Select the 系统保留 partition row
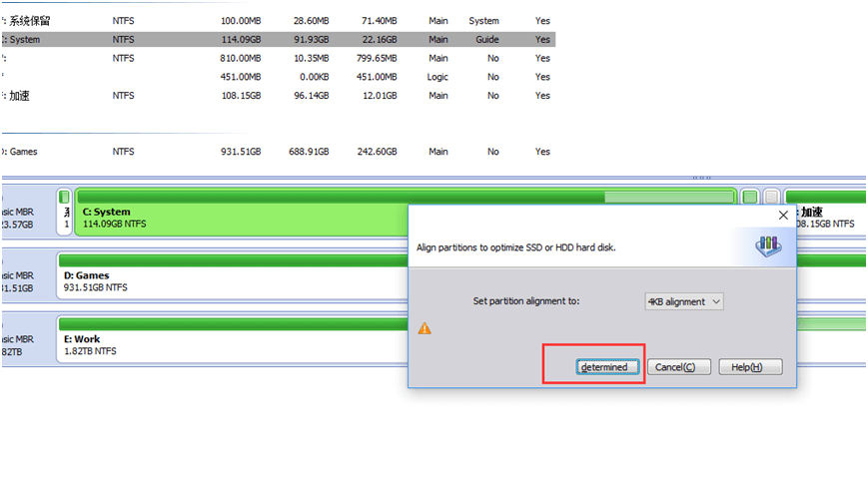 tap(278, 21)
